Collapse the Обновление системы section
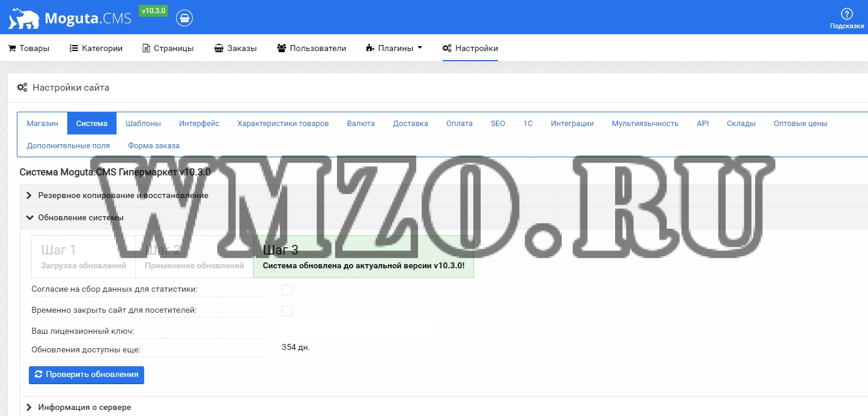The height and width of the screenshot is (416, 868). tap(443, 217)
